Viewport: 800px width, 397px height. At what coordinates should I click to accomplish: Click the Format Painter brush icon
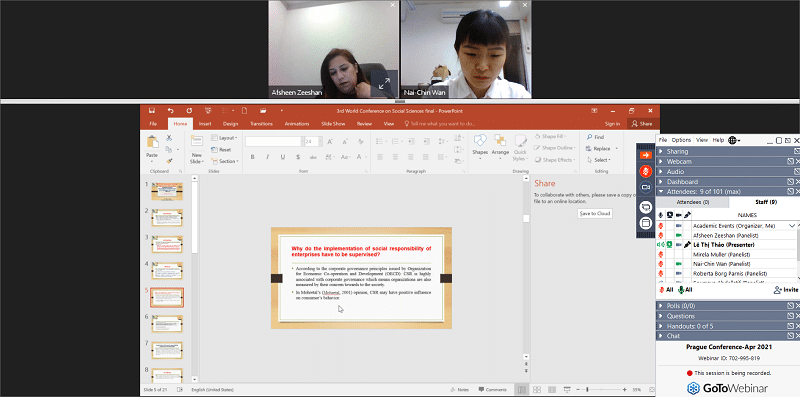169,161
